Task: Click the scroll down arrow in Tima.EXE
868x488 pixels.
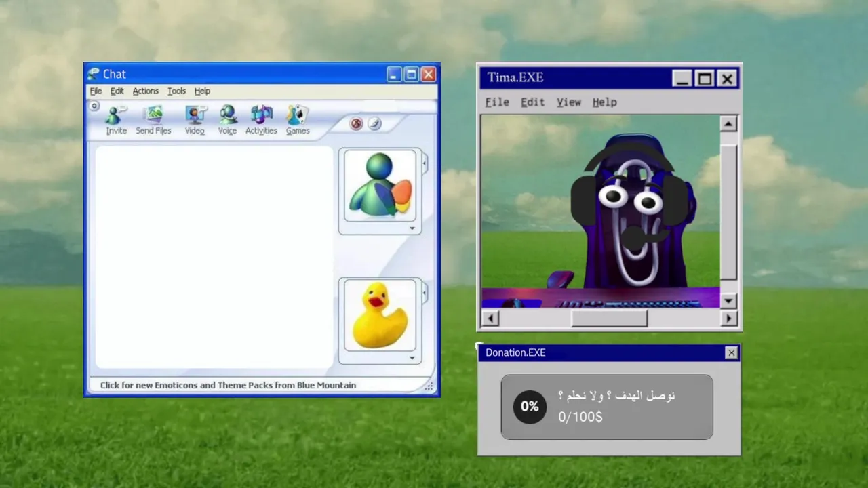Action: coord(728,300)
